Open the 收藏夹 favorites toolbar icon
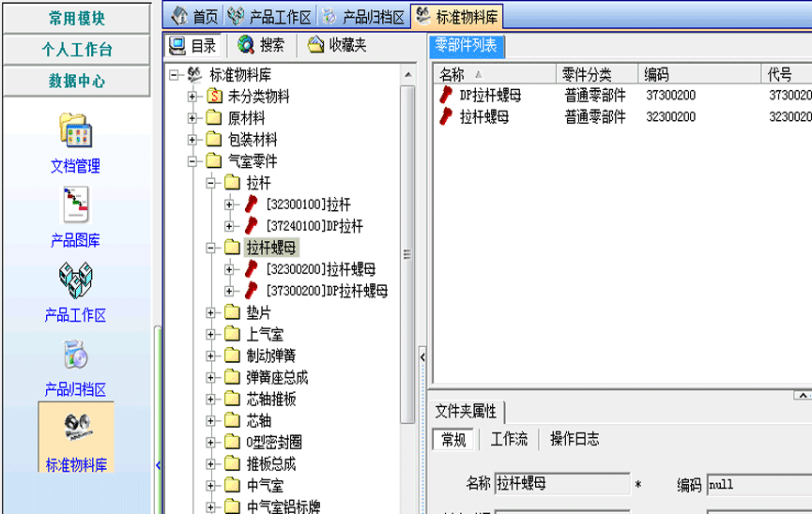 tap(316, 44)
